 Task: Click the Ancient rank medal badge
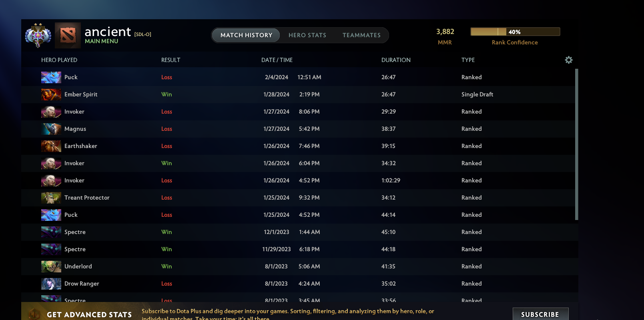click(x=38, y=36)
